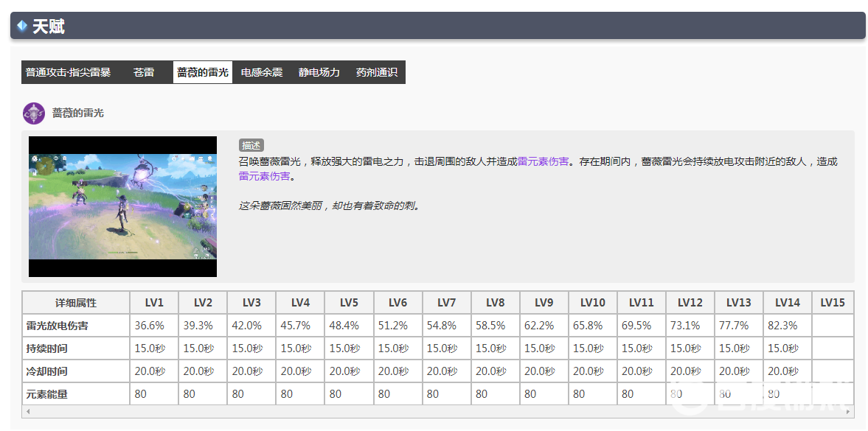Click the 持续时间 row label

[x=47, y=348]
